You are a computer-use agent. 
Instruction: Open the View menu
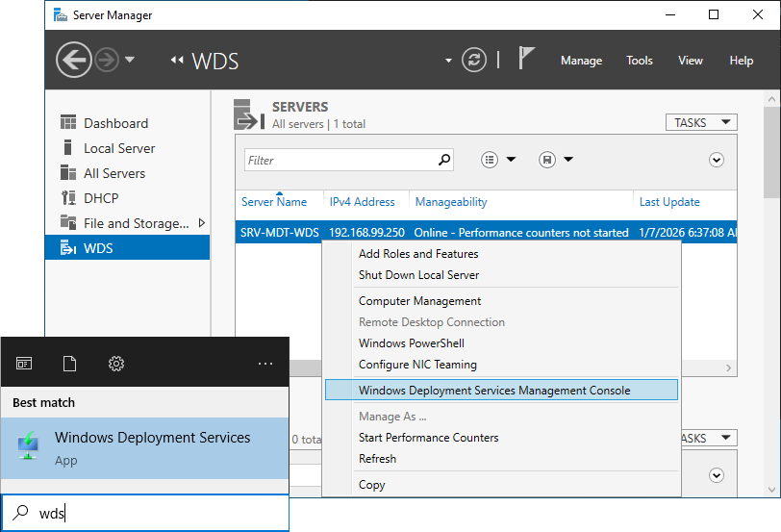tap(691, 61)
